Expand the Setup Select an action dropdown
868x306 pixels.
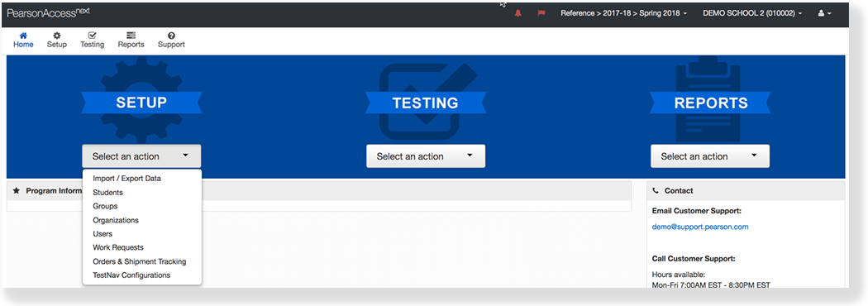tap(141, 156)
